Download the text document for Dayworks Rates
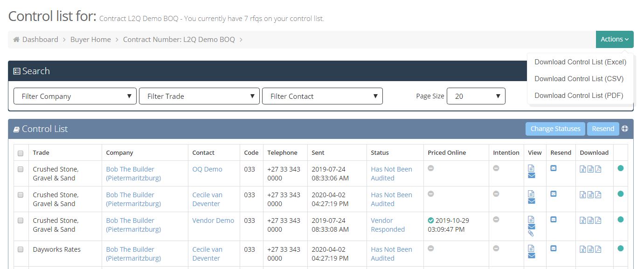The width and height of the screenshot is (644, 269). (x=590, y=249)
